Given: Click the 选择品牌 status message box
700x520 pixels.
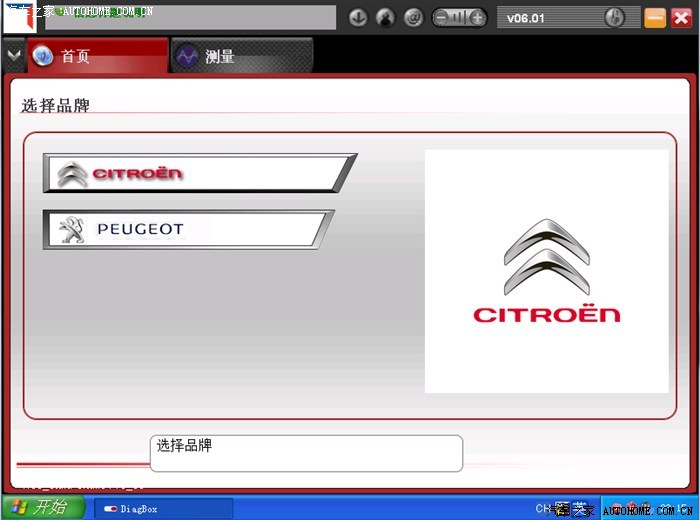Looking at the screenshot, I should pos(306,453).
